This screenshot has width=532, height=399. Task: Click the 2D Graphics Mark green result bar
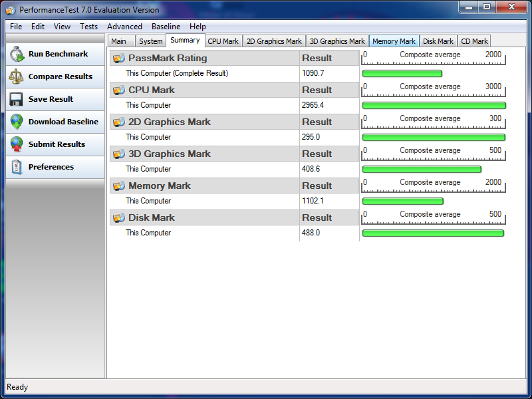click(434, 138)
